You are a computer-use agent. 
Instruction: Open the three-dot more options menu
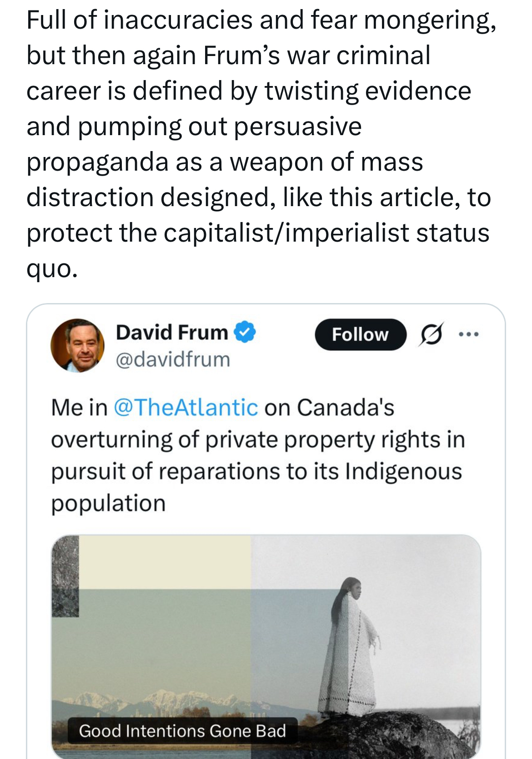[469, 334]
